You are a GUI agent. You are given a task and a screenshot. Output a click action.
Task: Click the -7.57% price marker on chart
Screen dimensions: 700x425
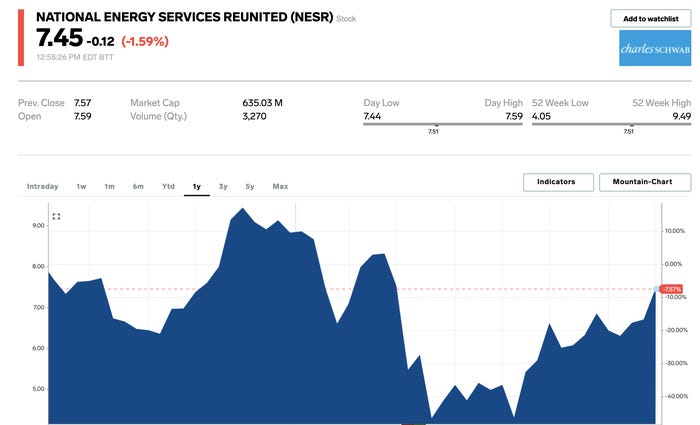point(671,289)
